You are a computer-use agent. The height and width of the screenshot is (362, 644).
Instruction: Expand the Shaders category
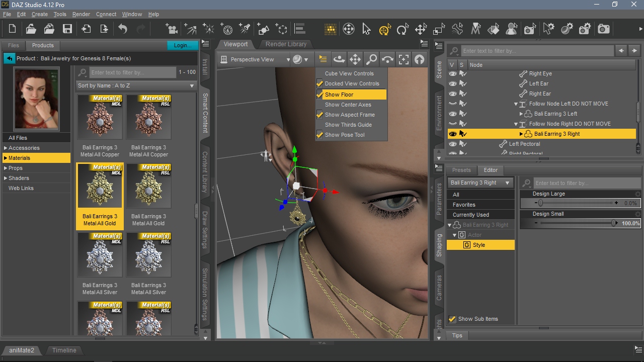coord(6,178)
